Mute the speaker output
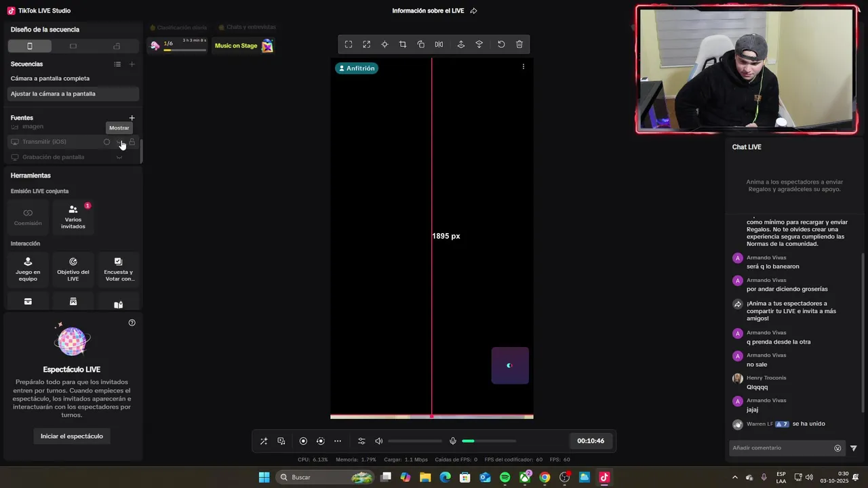This screenshot has width=868, height=488. pos(379,441)
